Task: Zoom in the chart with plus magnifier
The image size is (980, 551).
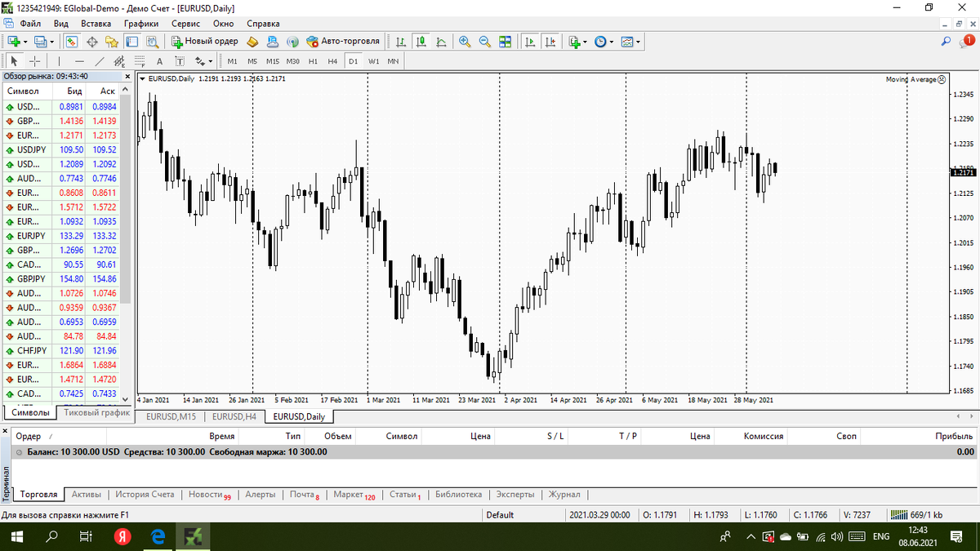Action: 465,41
